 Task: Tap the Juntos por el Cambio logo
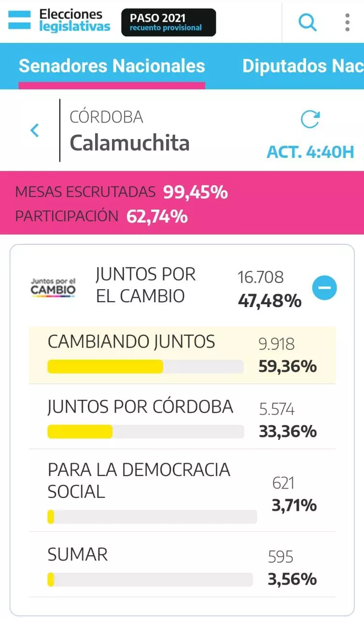(x=53, y=288)
